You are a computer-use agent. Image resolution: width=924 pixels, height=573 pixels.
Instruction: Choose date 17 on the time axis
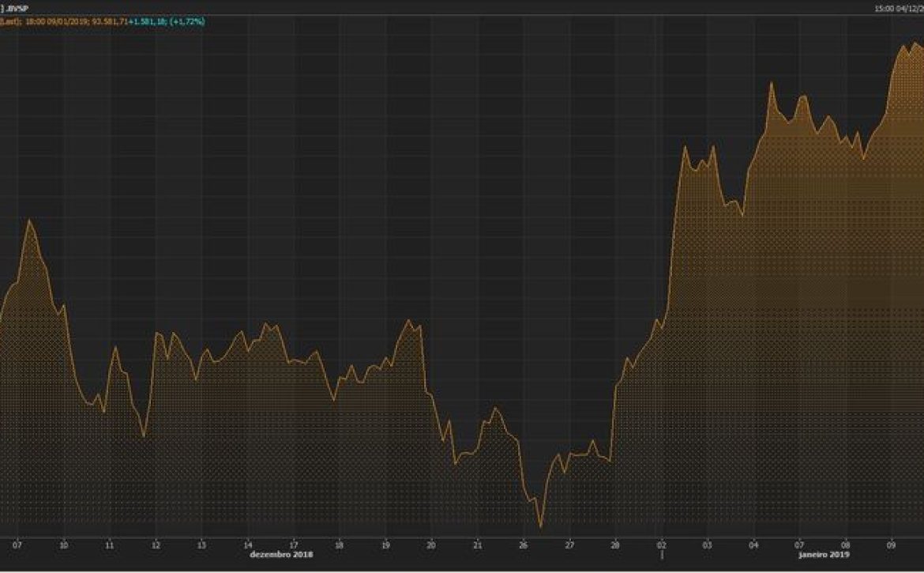point(294,545)
